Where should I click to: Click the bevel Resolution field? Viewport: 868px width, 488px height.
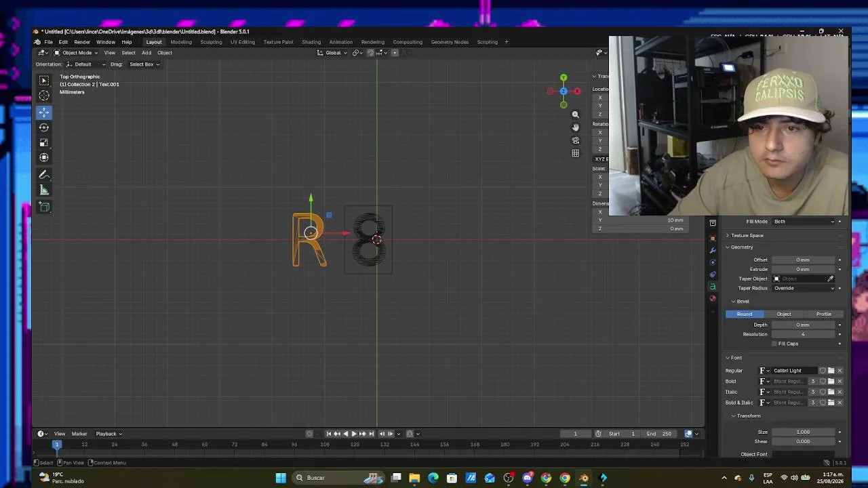coord(805,334)
